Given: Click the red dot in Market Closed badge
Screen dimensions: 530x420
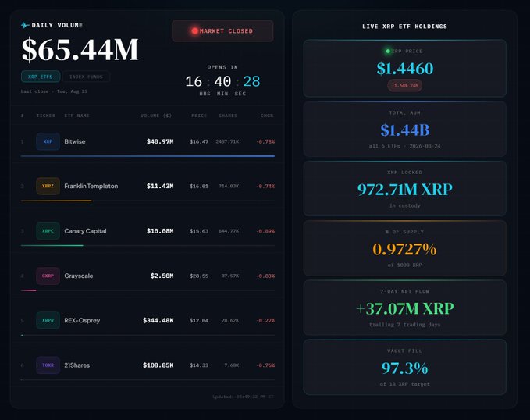Looking at the screenshot, I should [194, 30].
